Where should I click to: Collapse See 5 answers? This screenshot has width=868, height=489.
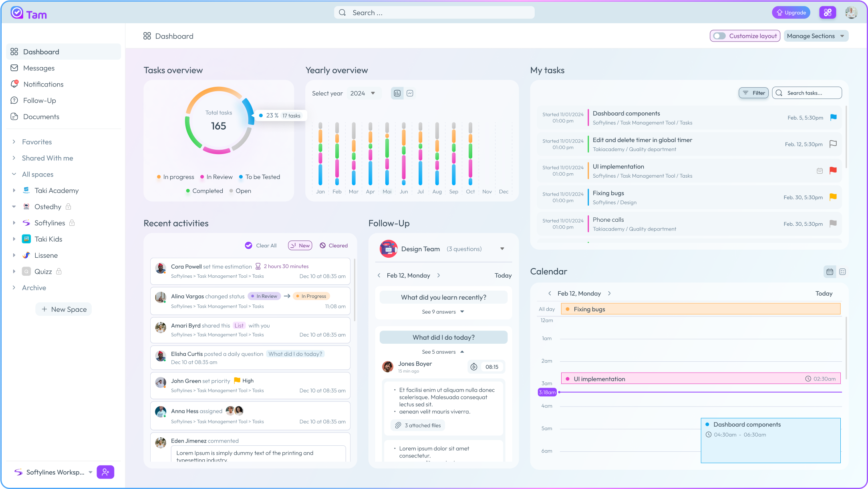[x=443, y=352]
